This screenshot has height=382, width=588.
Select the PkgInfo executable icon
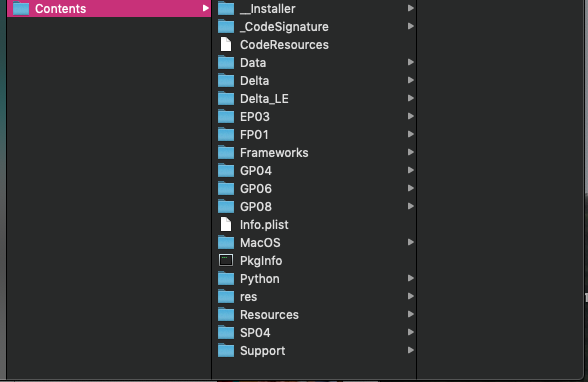point(226,260)
